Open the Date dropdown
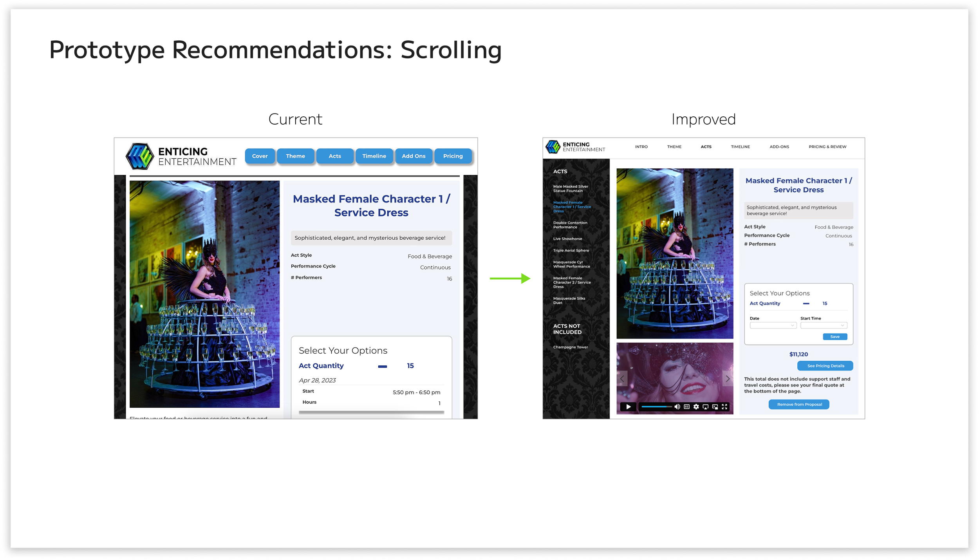Image resolution: width=979 pixels, height=560 pixels. pyautogui.click(x=773, y=325)
